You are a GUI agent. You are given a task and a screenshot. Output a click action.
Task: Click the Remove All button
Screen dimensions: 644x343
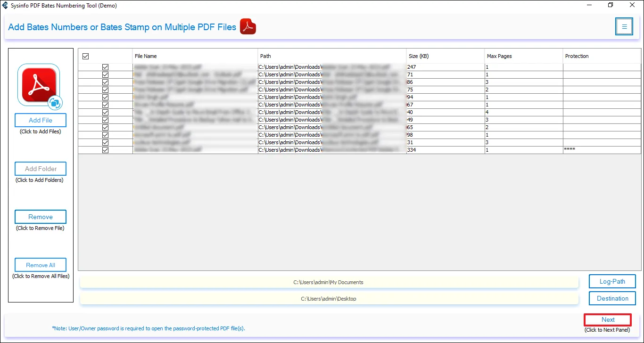click(41, 265)
